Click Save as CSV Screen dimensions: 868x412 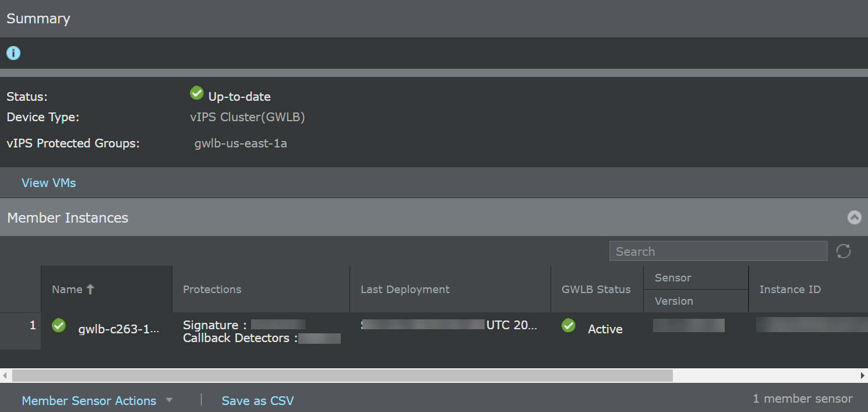coord(257,401)
